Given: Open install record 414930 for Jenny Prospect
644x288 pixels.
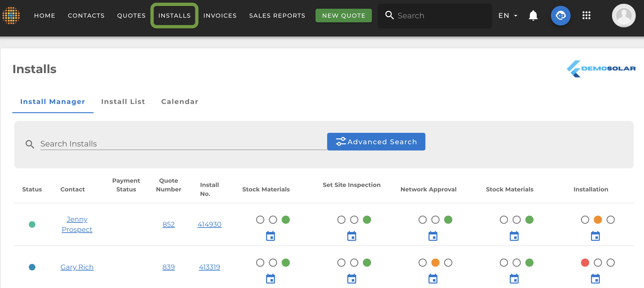Looking at the screenshot, I should pos(209,224).
